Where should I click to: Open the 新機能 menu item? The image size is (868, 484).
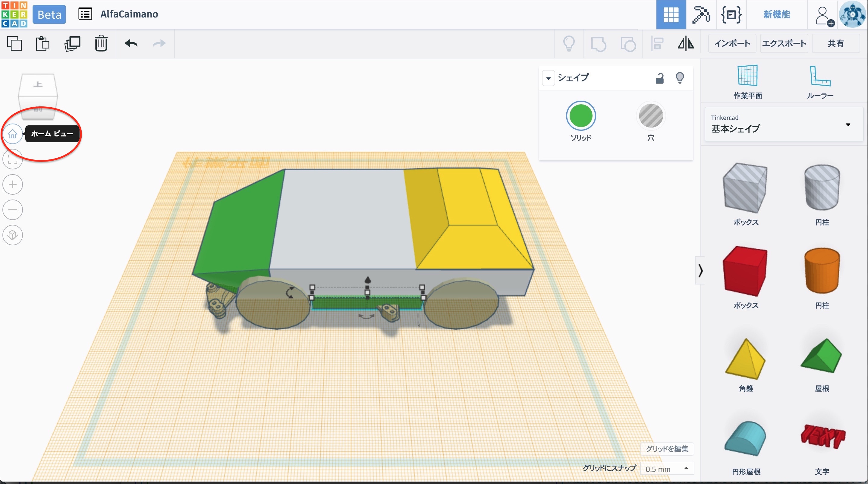(x=776, y=14)
